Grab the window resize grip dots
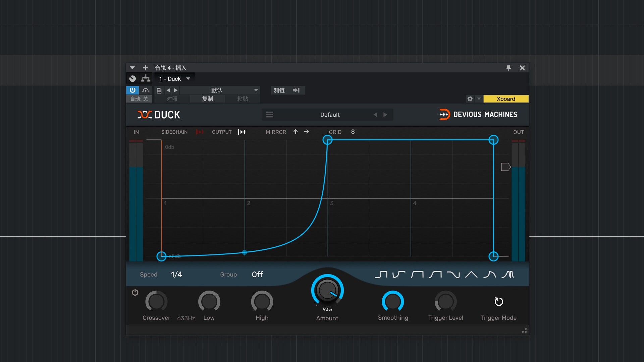The image size is (644, 362). click(x=524, y=330)
